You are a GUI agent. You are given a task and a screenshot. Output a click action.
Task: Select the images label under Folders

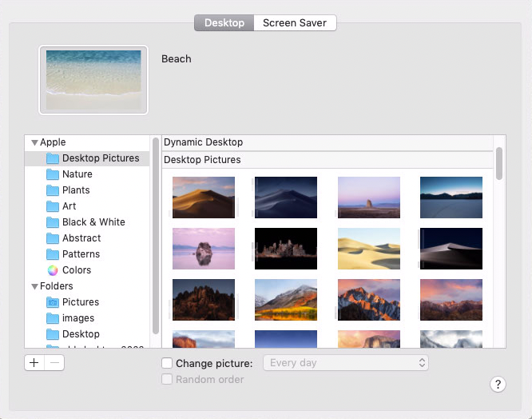click(x=78, y=318)
